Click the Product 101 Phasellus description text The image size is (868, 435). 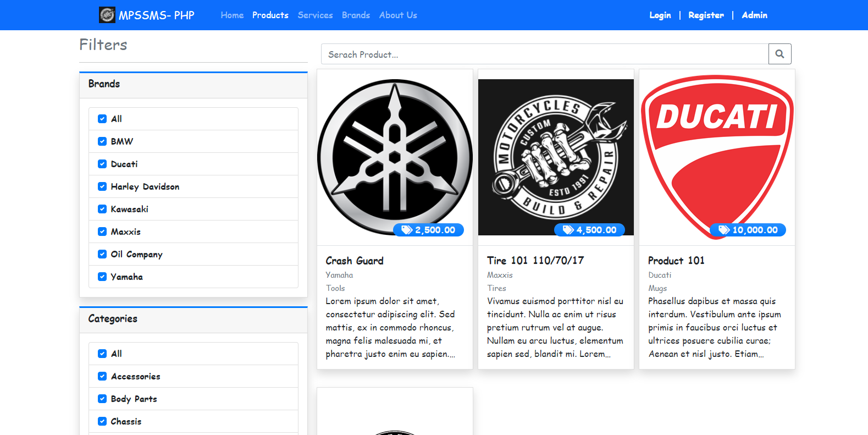click(x=715, y=328)
